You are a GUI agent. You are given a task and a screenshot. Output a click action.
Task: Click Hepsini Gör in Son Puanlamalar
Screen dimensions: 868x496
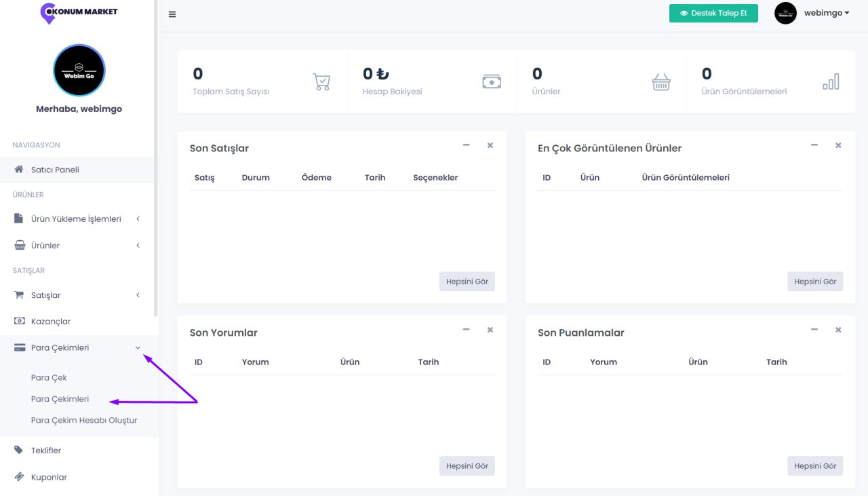pos(815,466)
